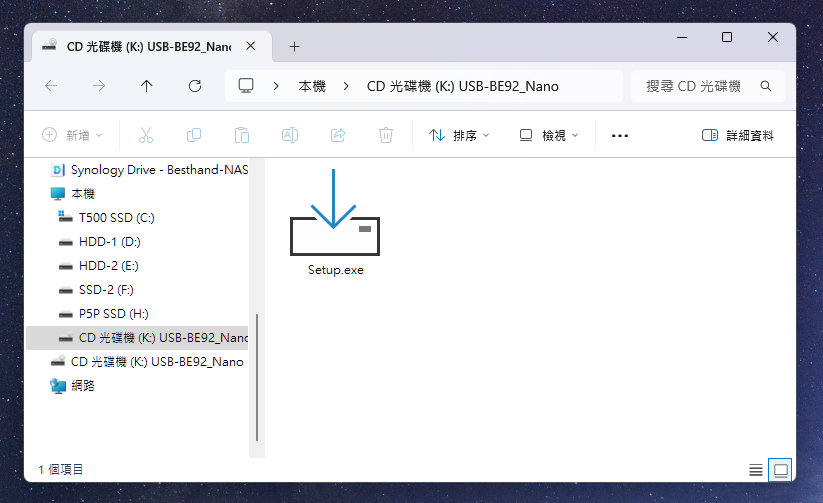Open the Sort dropdown menu
Screen dimensions: 823x503
(459, 135)
